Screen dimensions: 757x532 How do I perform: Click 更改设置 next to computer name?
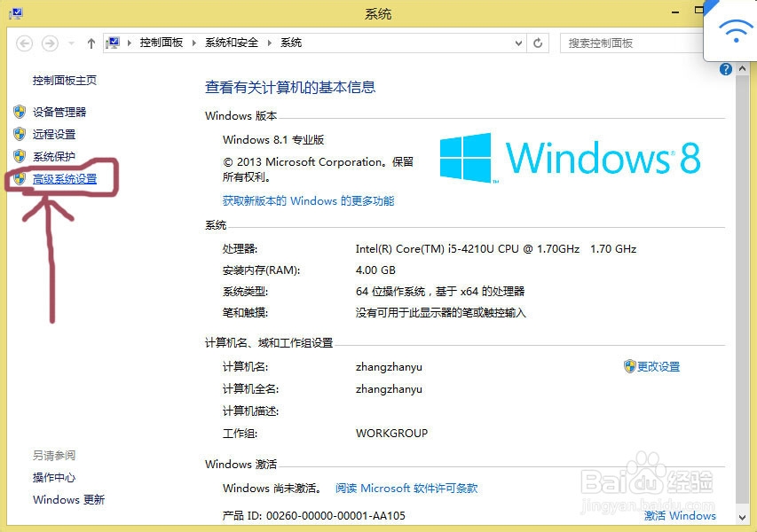[658, 367]
